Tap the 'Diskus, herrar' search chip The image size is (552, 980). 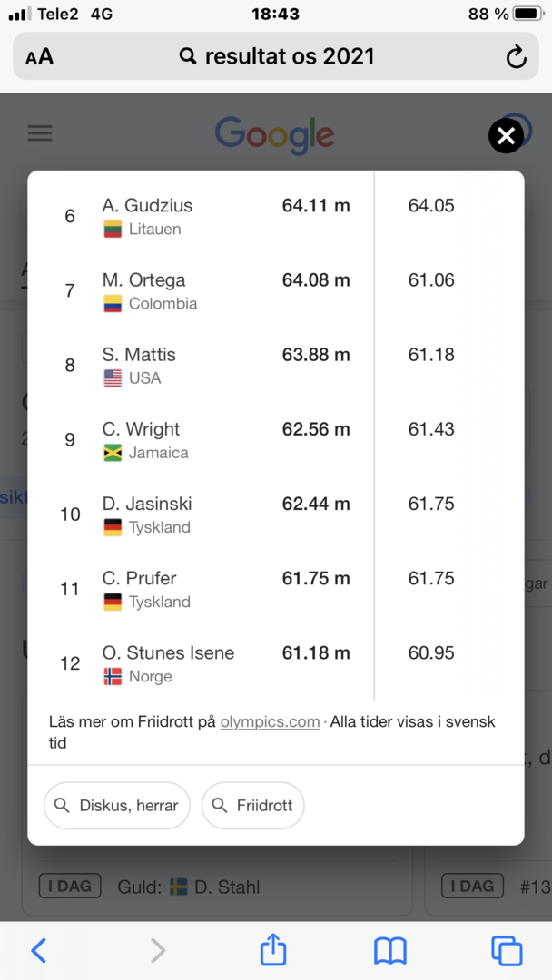click(117, 806)
